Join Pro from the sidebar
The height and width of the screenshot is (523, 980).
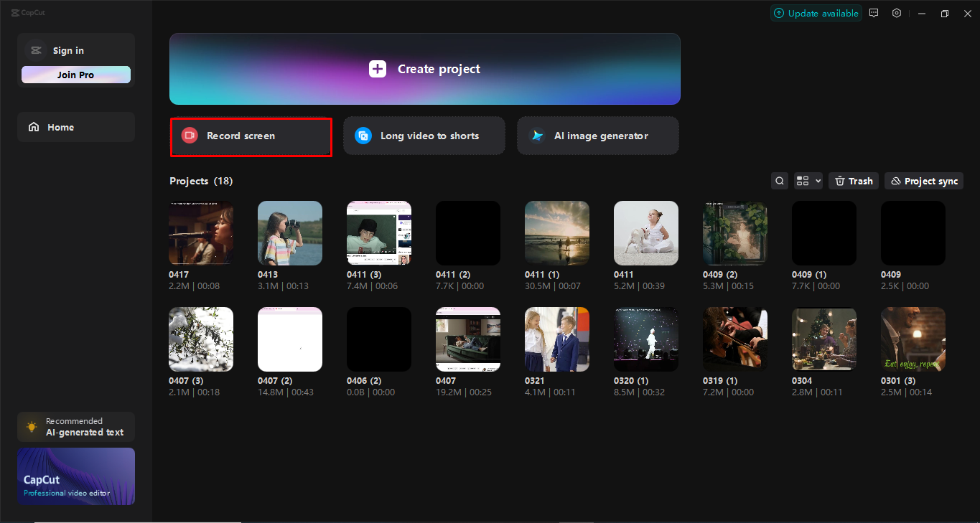[75, 74]
